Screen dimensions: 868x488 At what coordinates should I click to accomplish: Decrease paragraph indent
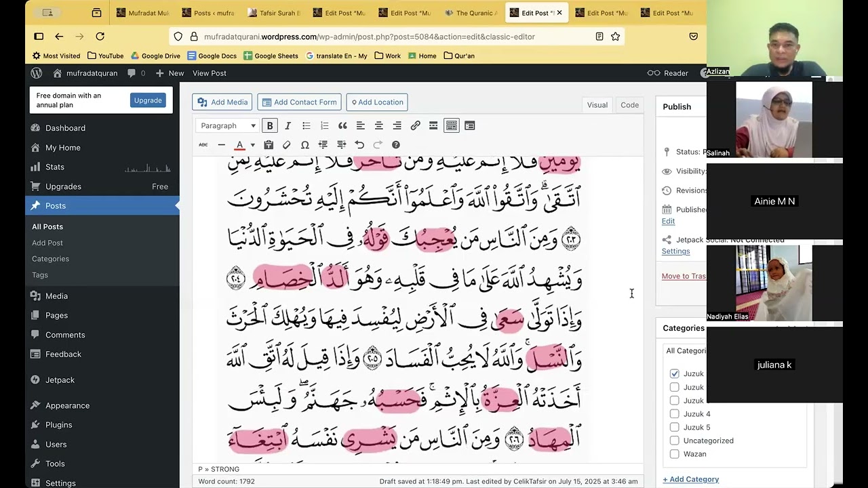pyautogui.click(x=323, y=144)
